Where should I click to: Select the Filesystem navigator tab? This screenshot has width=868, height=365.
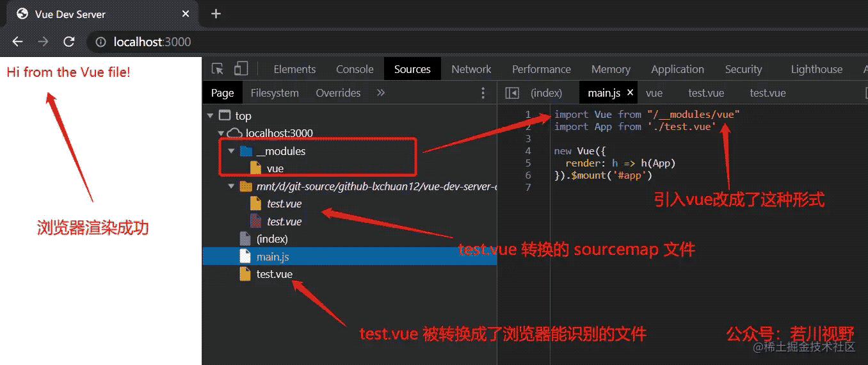coord(275,93)
